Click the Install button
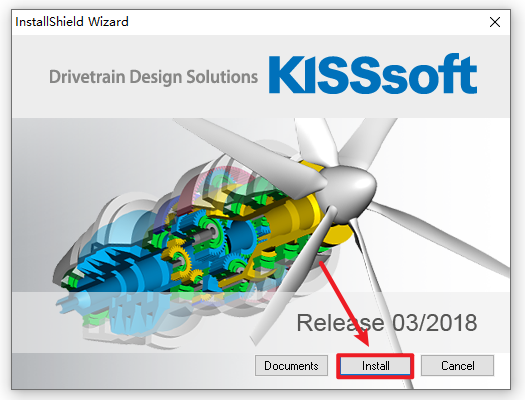The width and height of the screenshot is (525, 400). click(375, 366)
